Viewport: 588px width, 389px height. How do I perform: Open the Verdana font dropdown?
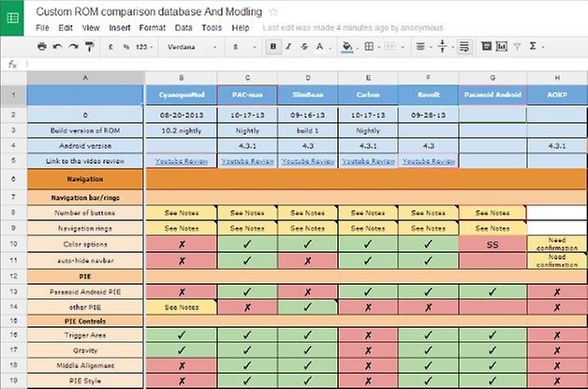[x=192, y=47]
